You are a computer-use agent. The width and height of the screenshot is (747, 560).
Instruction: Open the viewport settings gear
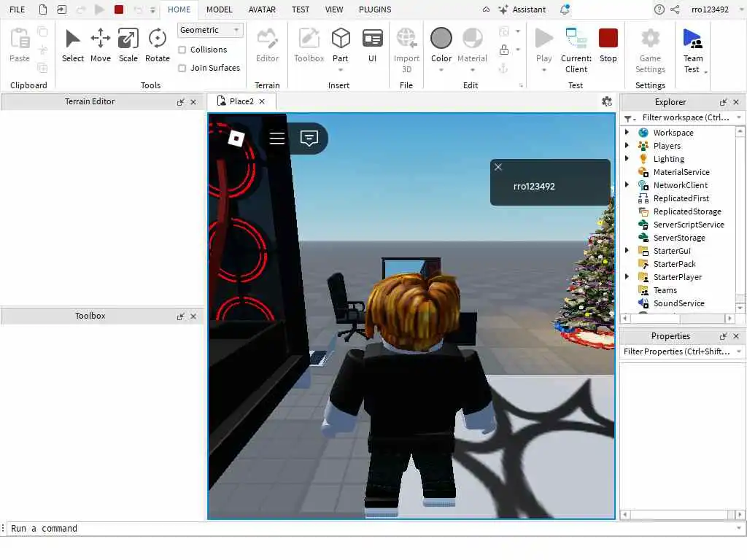pyautogui.click(x=606, y=101)
